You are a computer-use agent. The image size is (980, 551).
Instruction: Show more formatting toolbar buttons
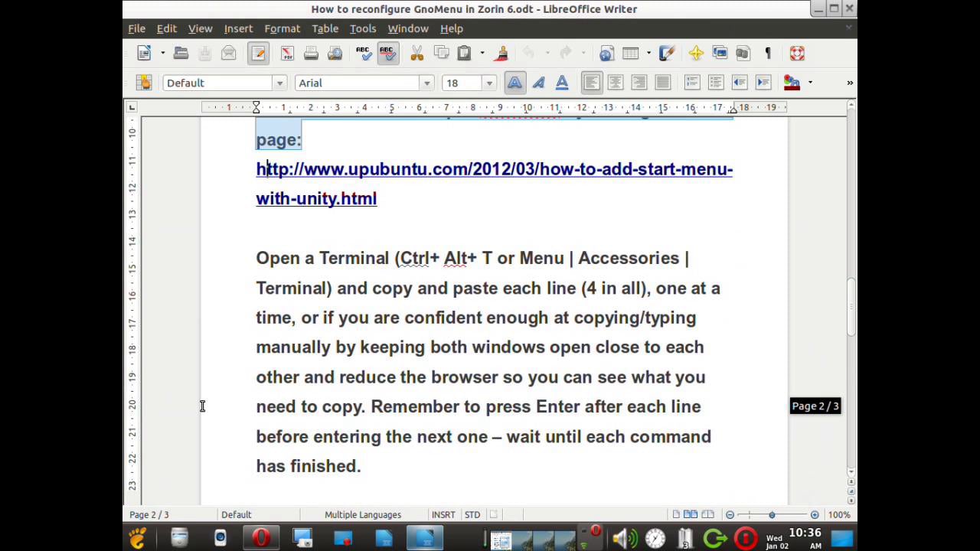[x=849, y=83]
